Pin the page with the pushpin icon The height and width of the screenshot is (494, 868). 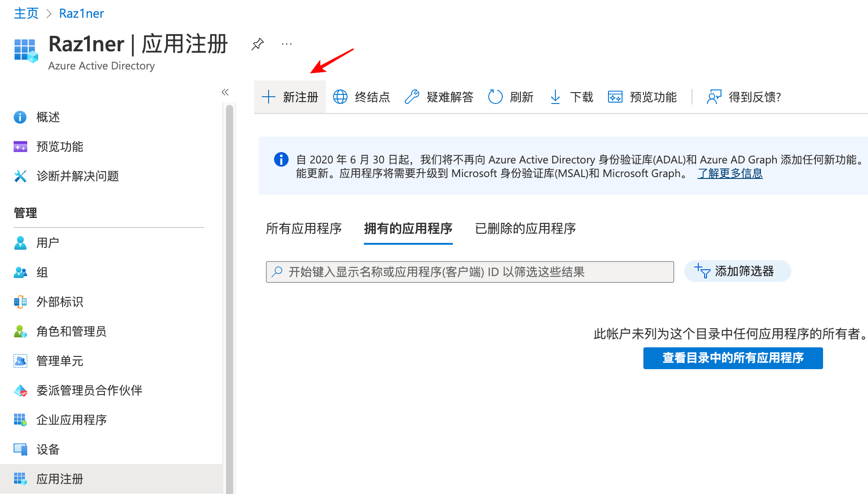click(257, 44)
